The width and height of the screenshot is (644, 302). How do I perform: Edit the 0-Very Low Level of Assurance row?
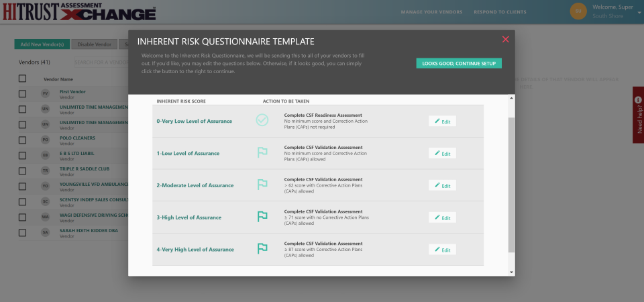pos(442,121)
